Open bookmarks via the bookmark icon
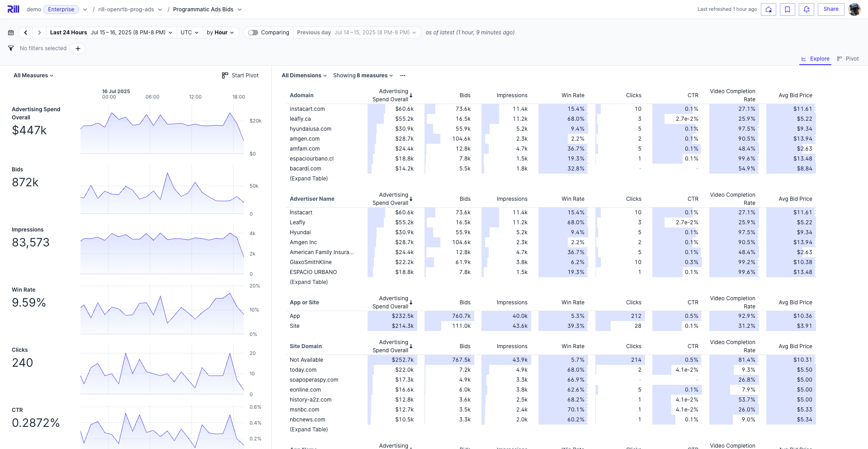Image resolution: width=868 pixels, height=449 pixels. pos(787,9)
